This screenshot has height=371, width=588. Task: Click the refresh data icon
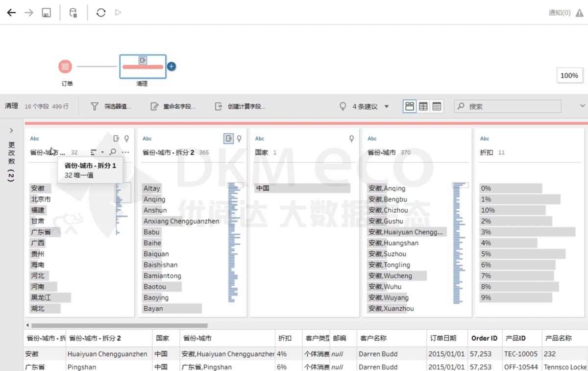click(x=101, y=13)
